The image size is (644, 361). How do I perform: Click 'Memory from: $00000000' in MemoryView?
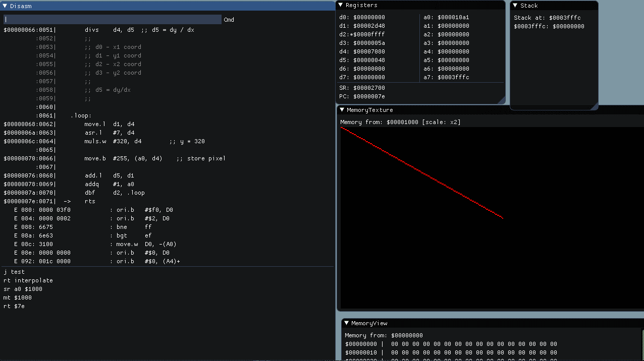(384, 335)
